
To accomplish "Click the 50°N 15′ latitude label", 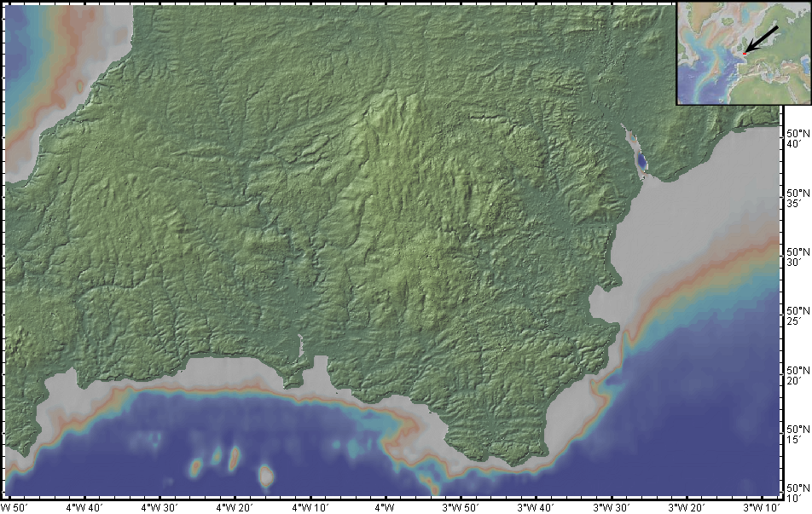I will 797,434.
